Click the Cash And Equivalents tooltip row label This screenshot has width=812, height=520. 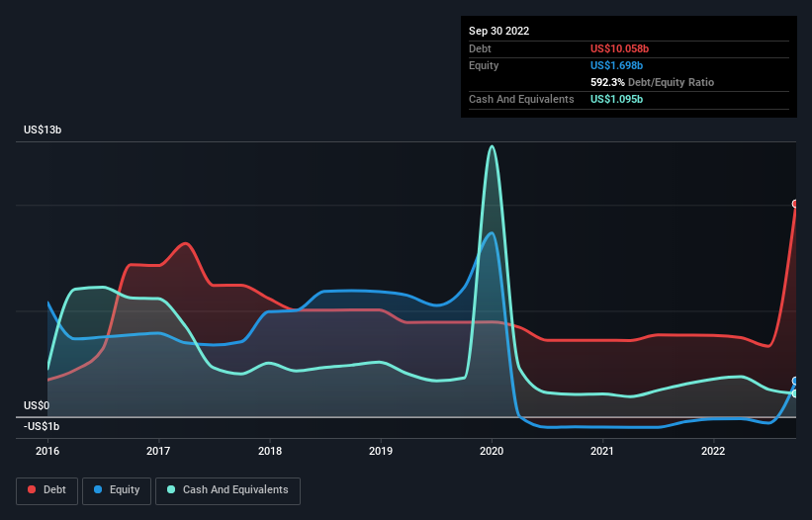521,99
